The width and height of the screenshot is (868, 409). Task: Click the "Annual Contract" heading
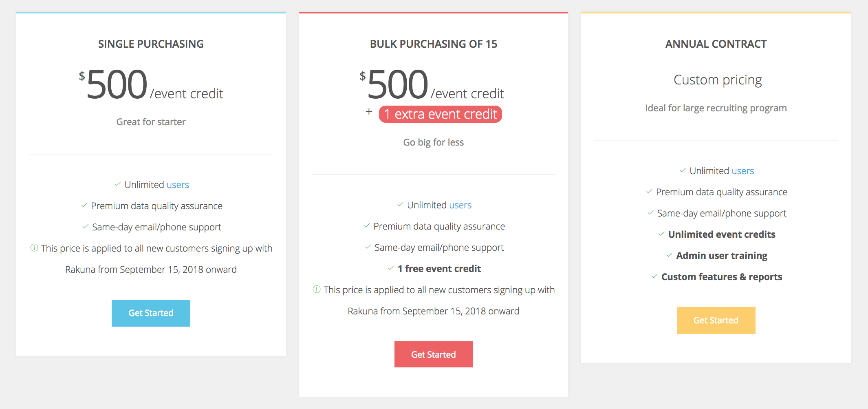click(716, 44)
